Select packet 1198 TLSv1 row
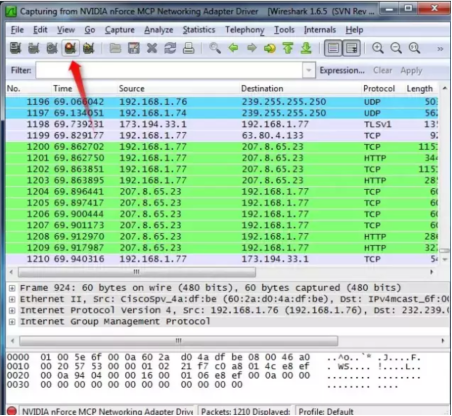 coord(222,124)
